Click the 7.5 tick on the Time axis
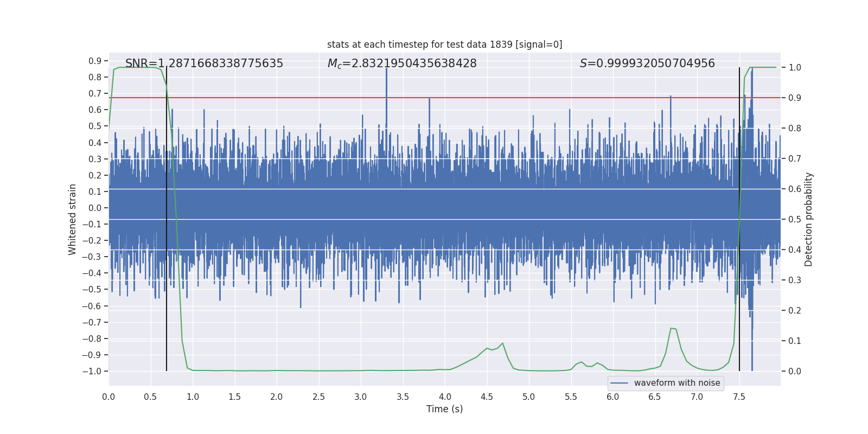The image size is (868, 434). pos(739,397)
